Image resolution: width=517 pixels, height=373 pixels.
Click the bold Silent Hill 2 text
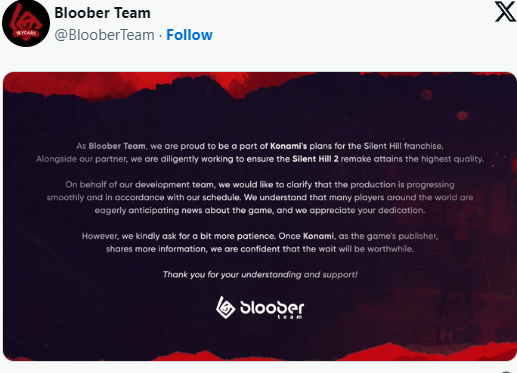(x=315, y=159)
